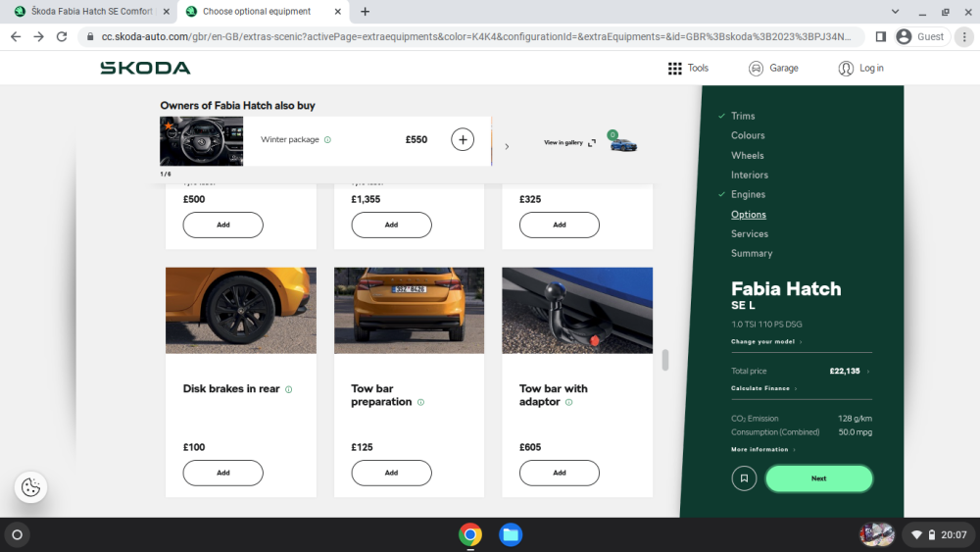Click Tow bar preparation image
The image size is (980, 552).
pos(409,311)
